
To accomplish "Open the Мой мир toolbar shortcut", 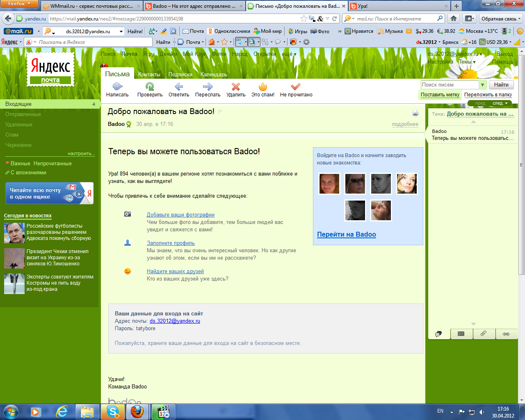I will (x=268, y=31).
